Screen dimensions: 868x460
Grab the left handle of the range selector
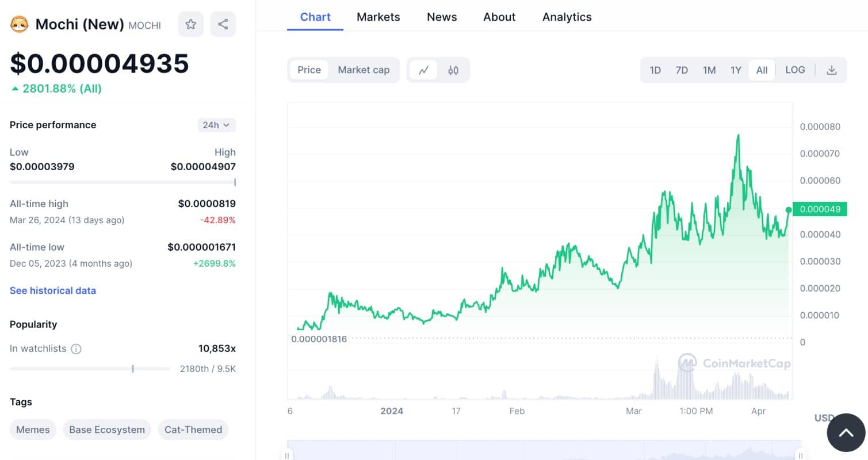click(286, 454)
